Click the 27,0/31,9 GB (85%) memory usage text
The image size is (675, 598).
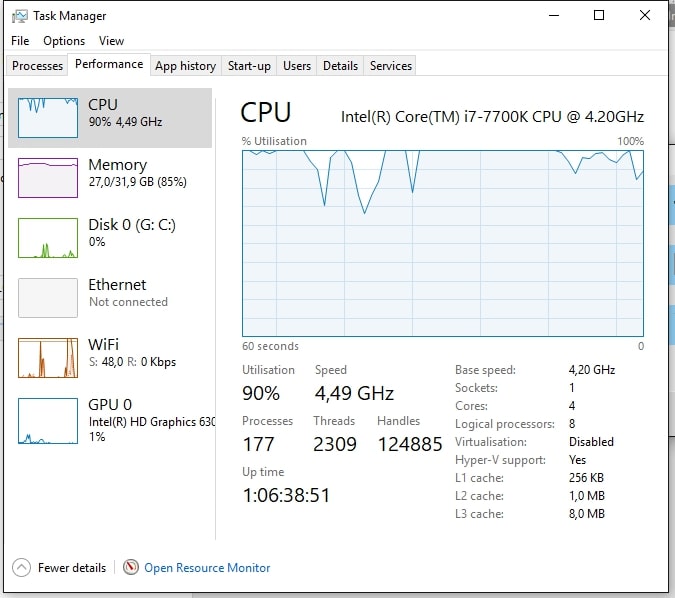click(138, 182)
